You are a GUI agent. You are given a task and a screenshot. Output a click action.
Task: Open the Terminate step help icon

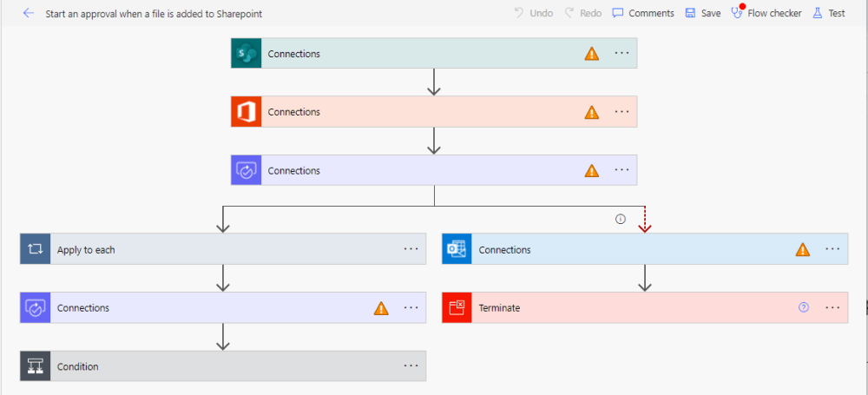(803, 307)
